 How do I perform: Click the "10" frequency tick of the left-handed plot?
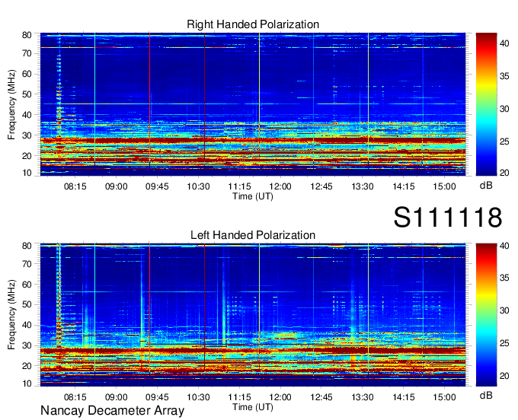click(x=27, y=383)
